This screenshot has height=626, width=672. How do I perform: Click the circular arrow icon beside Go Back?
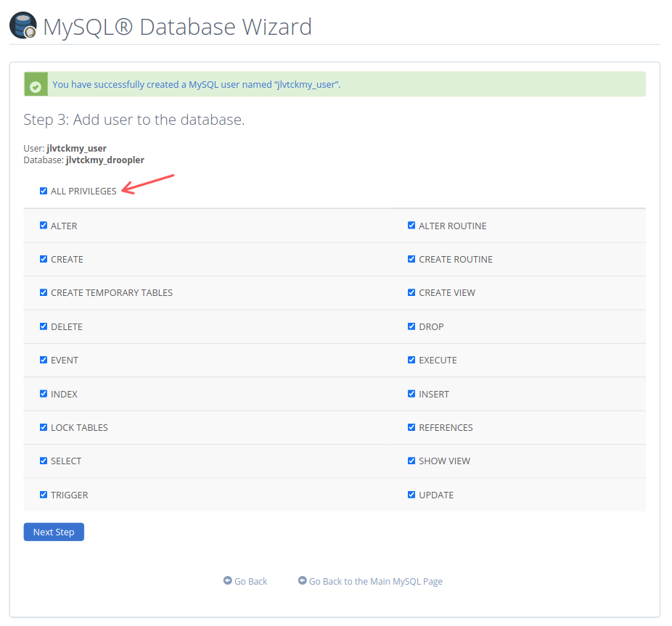click(x=227, y=580)
